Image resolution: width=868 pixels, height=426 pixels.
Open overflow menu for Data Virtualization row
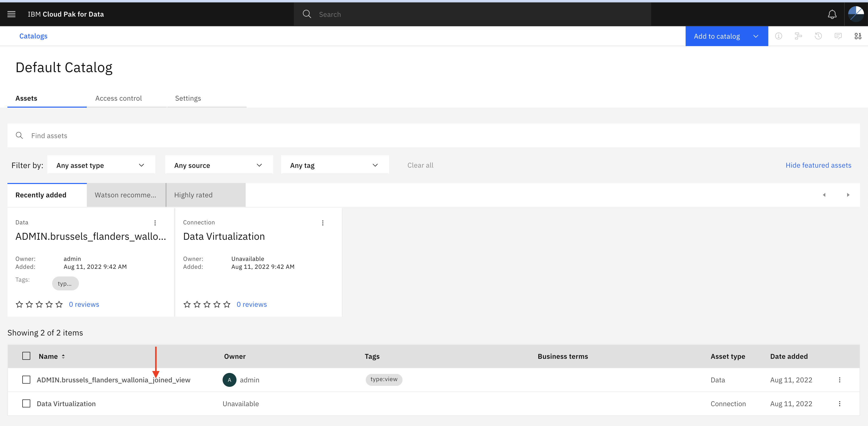coord(839,403)
